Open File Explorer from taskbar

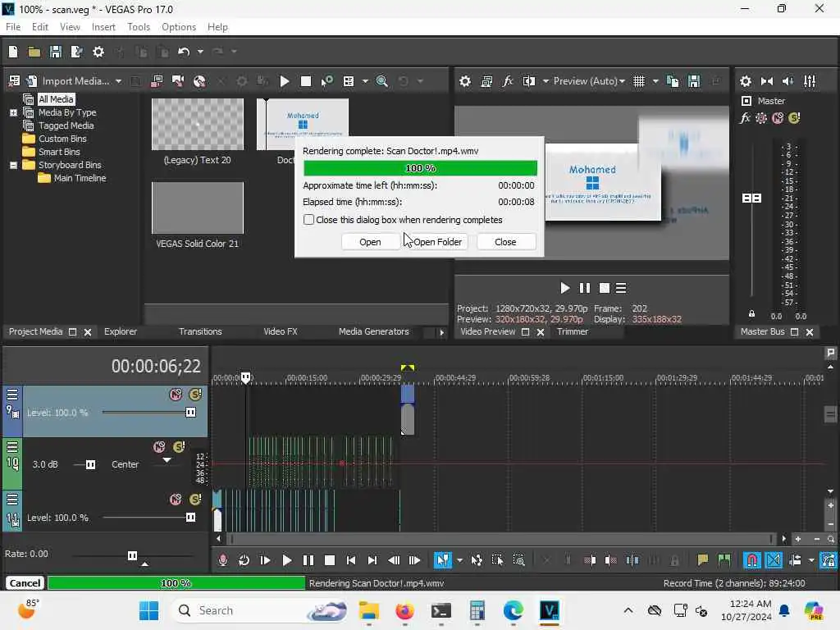point(368,610)
